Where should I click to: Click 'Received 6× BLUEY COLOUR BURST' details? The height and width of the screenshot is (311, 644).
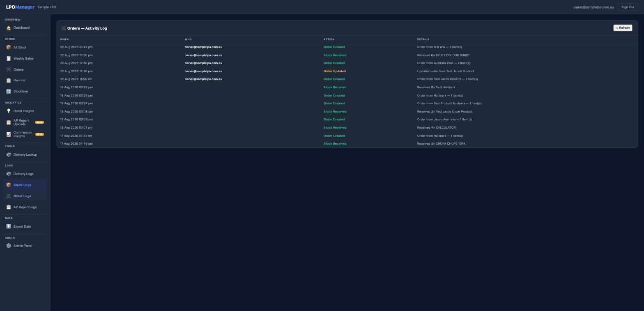(444, 55)
